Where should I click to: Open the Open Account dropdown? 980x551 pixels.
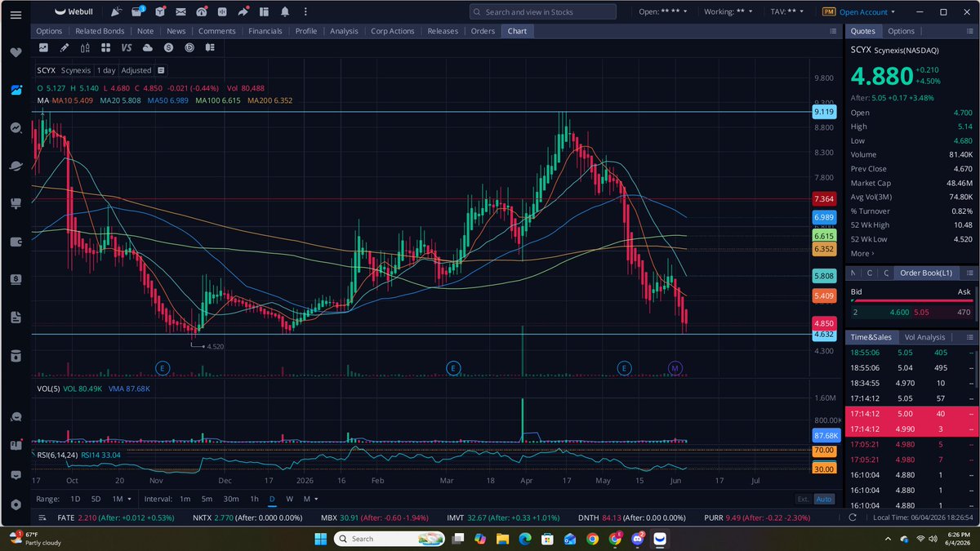tap(868, 12)
